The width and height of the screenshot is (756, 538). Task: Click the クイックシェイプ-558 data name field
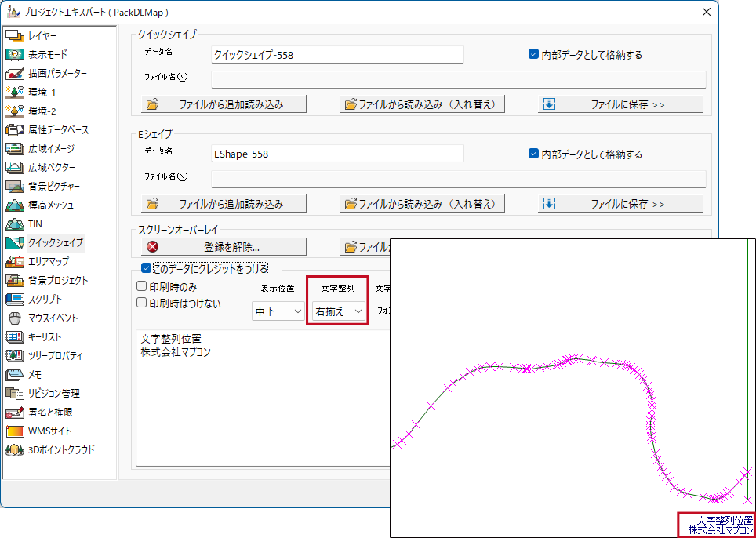click(337, 55)
